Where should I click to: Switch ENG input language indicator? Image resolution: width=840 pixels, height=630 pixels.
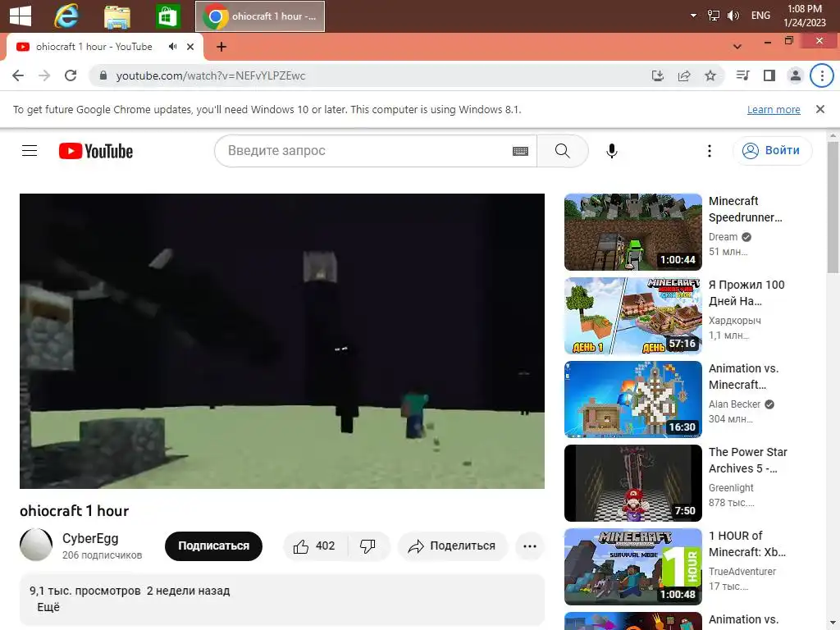pos(760,16)
